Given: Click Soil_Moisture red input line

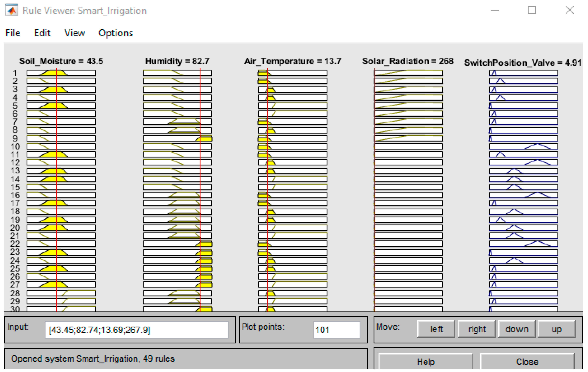Looking at the screenshot, I should click(57, 190).
